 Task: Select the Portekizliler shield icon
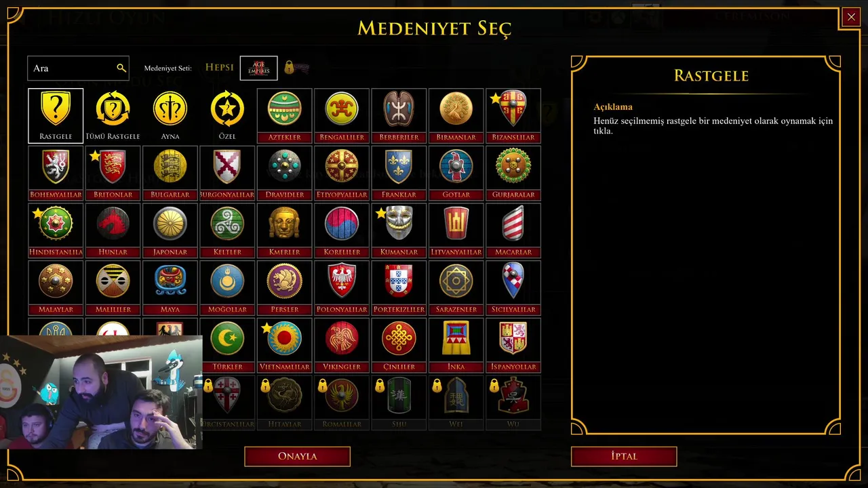click(x=399, y=287)
